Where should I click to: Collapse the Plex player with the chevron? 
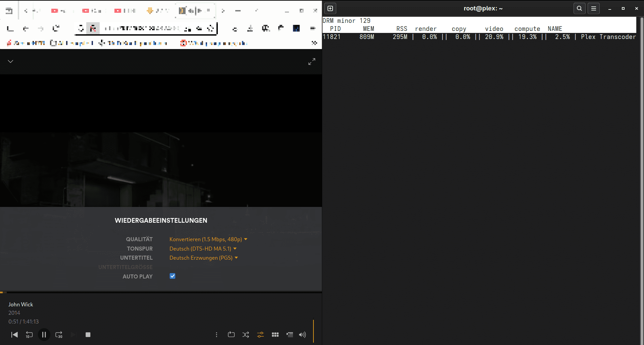(10, 61)
